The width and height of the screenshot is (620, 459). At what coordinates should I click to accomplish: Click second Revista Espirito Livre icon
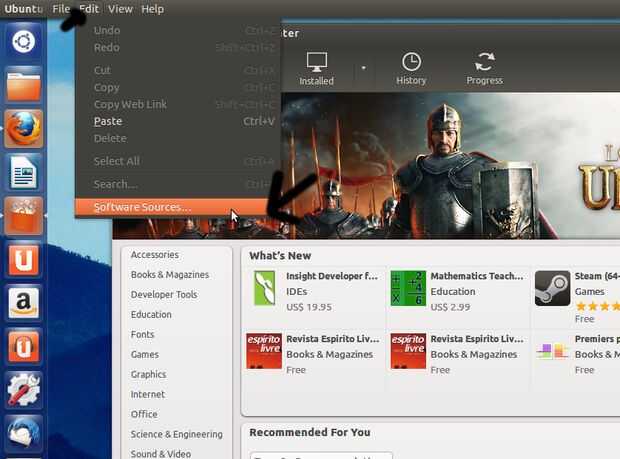408,351
